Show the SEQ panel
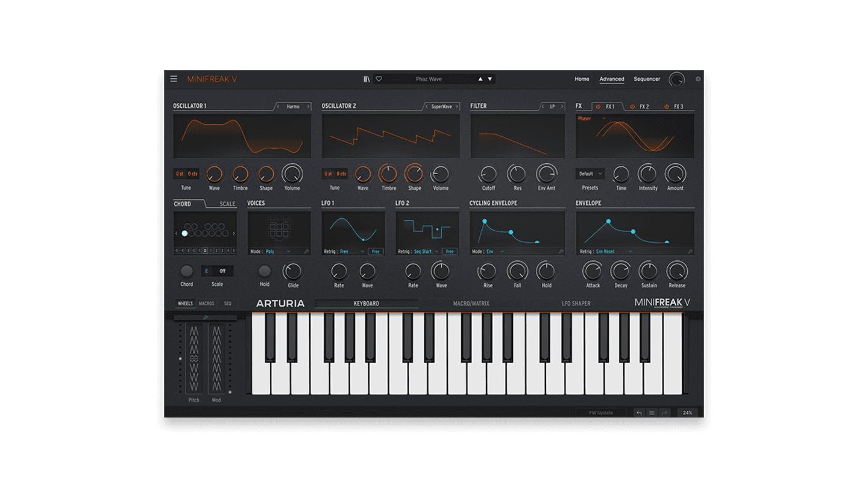Screen dimensions: 868x488 pos(228,304)
